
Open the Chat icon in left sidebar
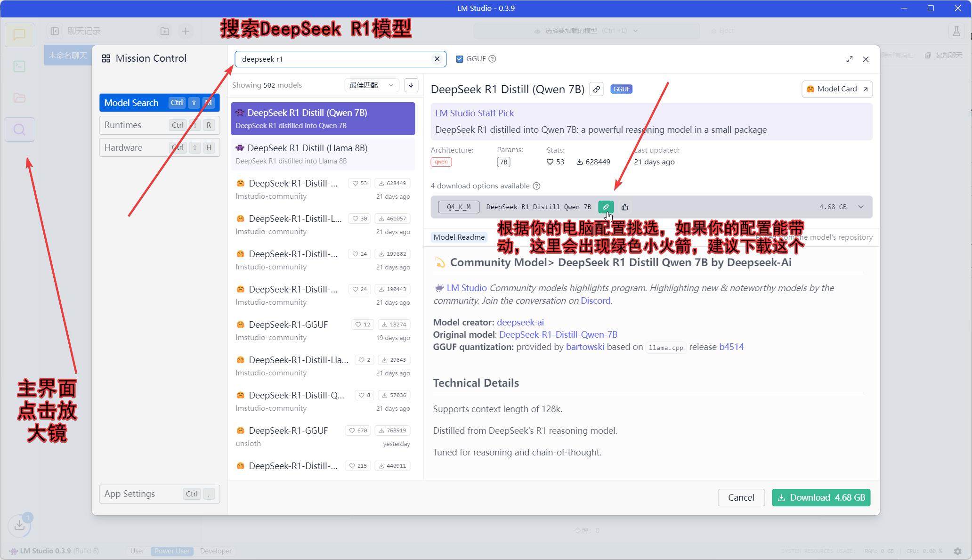pyautogui.click(x=19, y=35)
